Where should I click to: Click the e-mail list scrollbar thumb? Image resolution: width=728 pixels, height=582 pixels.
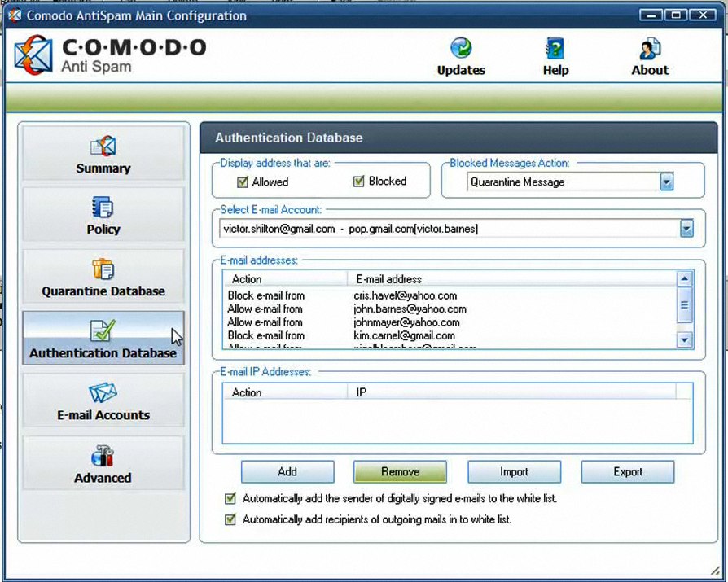[x=684, y=305]
